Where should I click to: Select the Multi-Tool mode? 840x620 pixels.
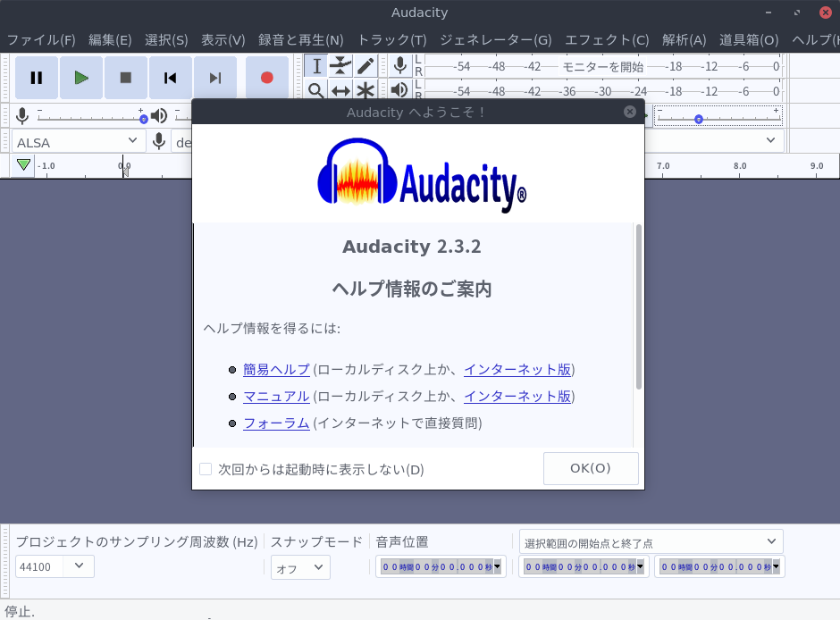(x=365, y=90)
